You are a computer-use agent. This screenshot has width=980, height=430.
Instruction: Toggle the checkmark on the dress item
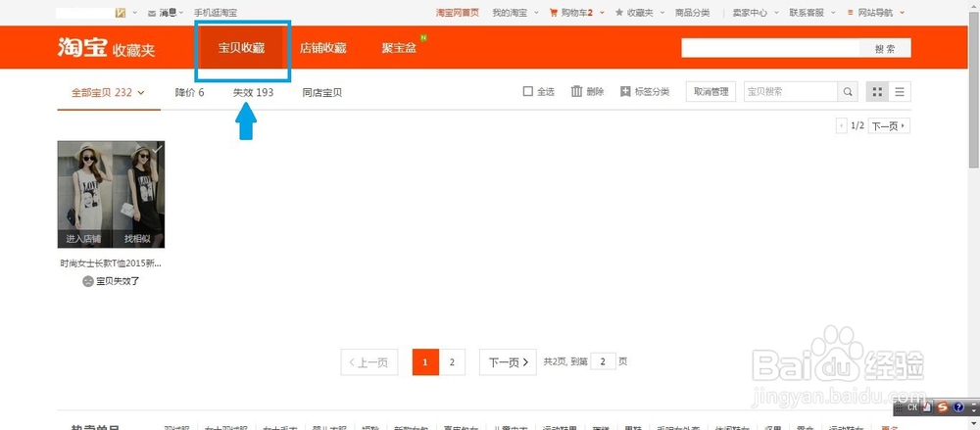pyautogui.click(x=158, y=149)
